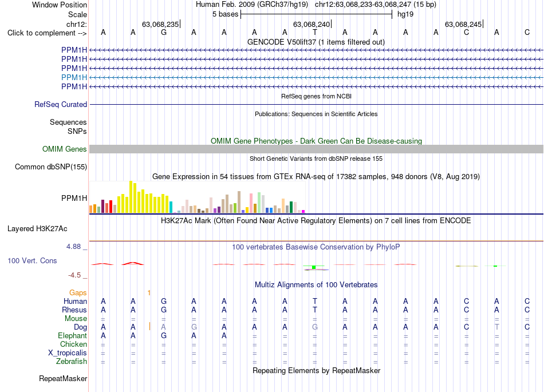Click the tallest yellow bar in GTEx chart
Viewport: 544px width, 392px height.
131,197
